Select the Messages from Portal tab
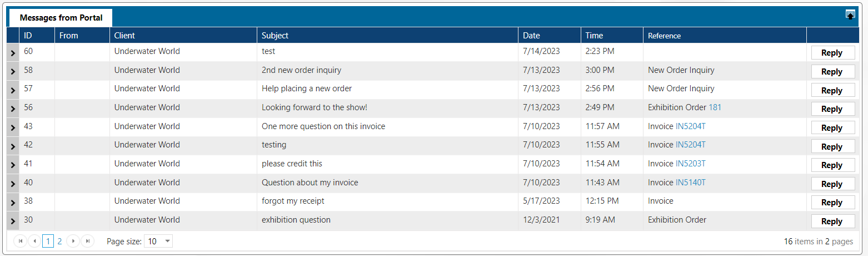Image resolution: width=868 pixels, height=256 pixels. coord(61,18)
